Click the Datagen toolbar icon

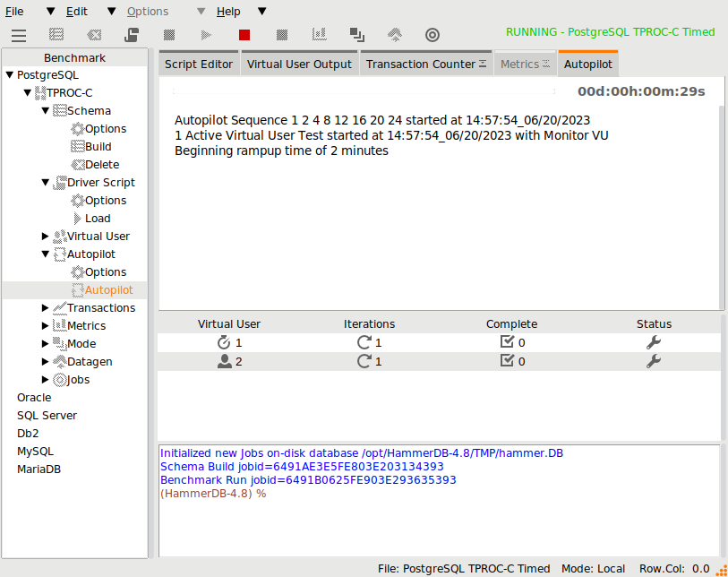pyautogui.click(x=395, y=35)
